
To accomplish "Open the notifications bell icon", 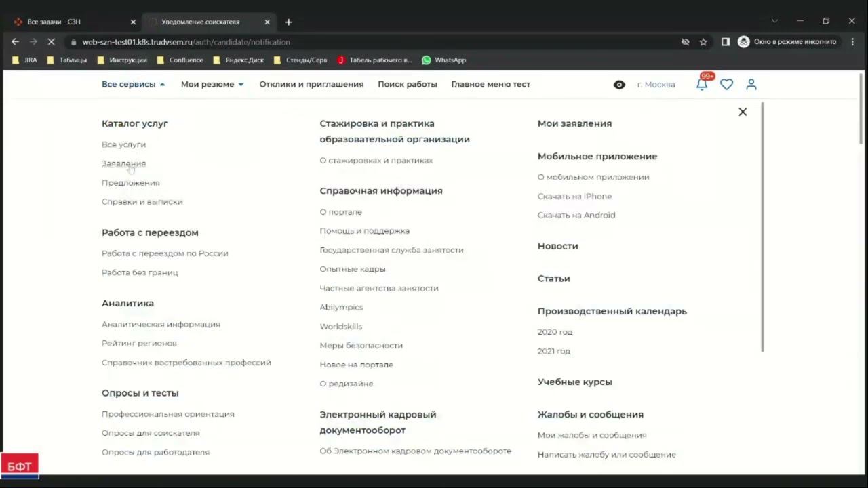I will pos(702,84).
